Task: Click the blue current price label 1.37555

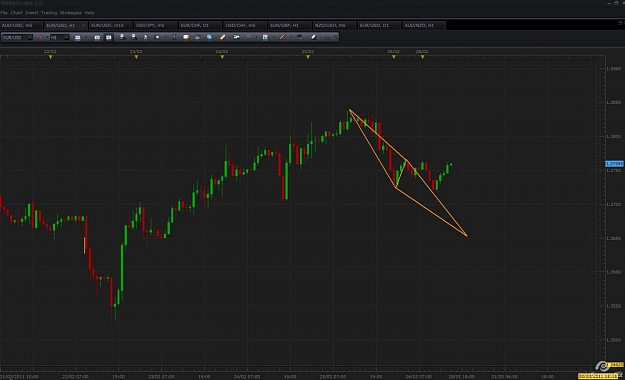Action: 614,164
